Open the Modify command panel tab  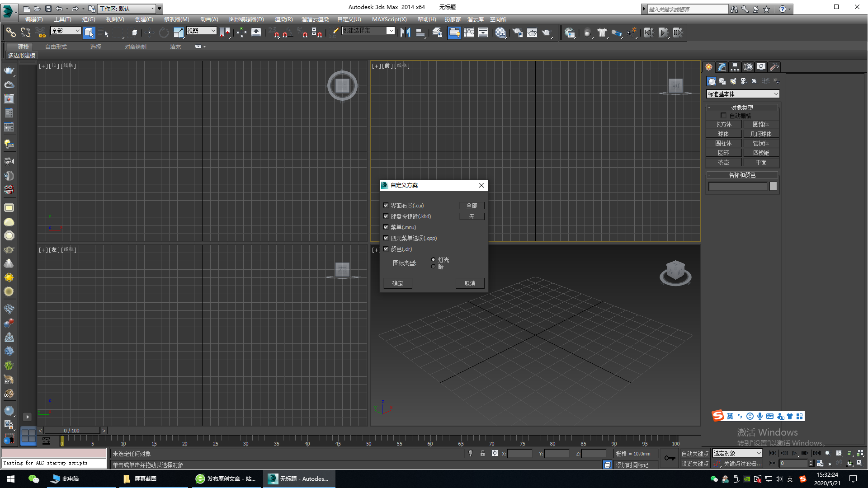[x=722, y=67]
